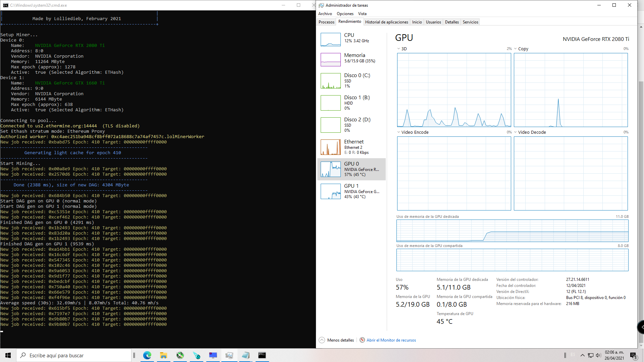Open the Vista menu

tap(362, 14)
